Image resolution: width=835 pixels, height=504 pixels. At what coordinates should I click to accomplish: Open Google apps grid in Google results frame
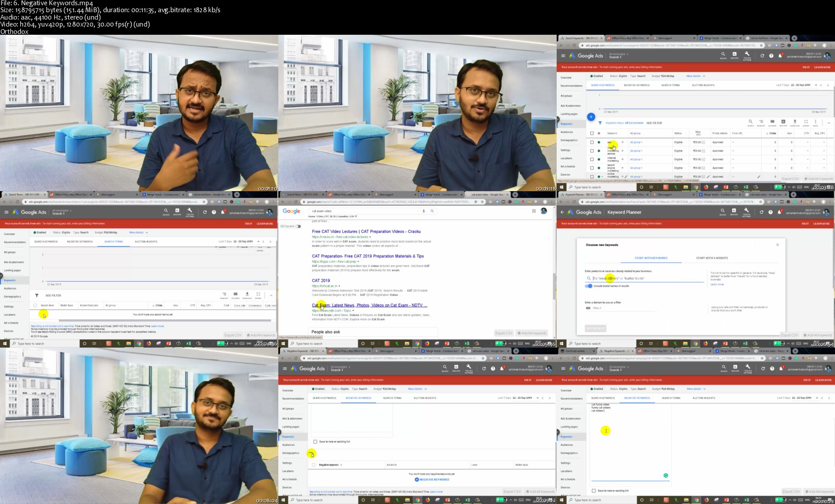[534, 211]
